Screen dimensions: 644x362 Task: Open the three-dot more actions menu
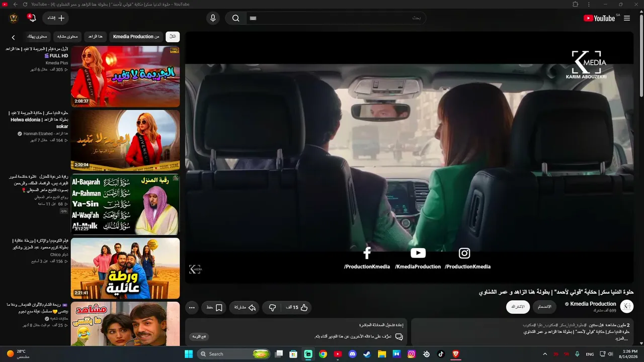pyautogui.click(x=192, y=307)
